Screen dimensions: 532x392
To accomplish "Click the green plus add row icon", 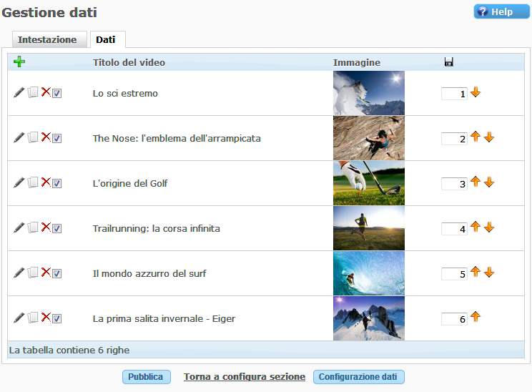I will click(x=19, y=62).
